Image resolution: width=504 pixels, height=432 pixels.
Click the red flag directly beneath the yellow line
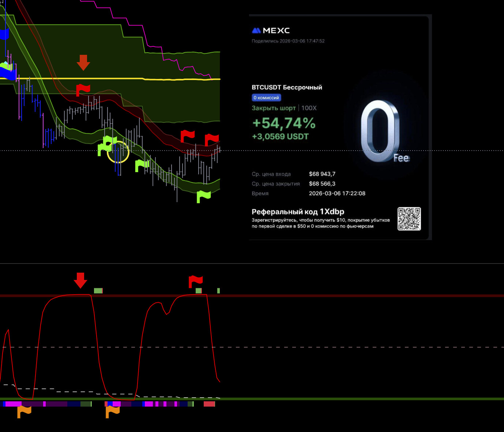83,90
